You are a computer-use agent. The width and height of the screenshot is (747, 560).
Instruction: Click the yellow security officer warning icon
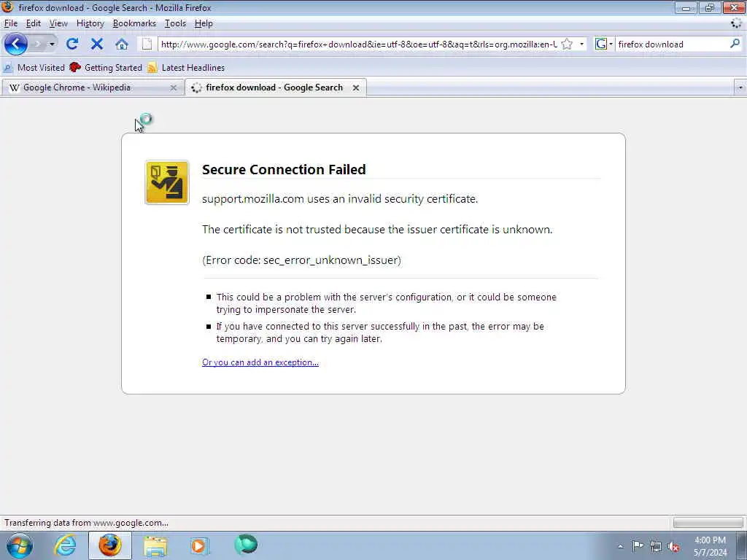click(x=167, y=182)
